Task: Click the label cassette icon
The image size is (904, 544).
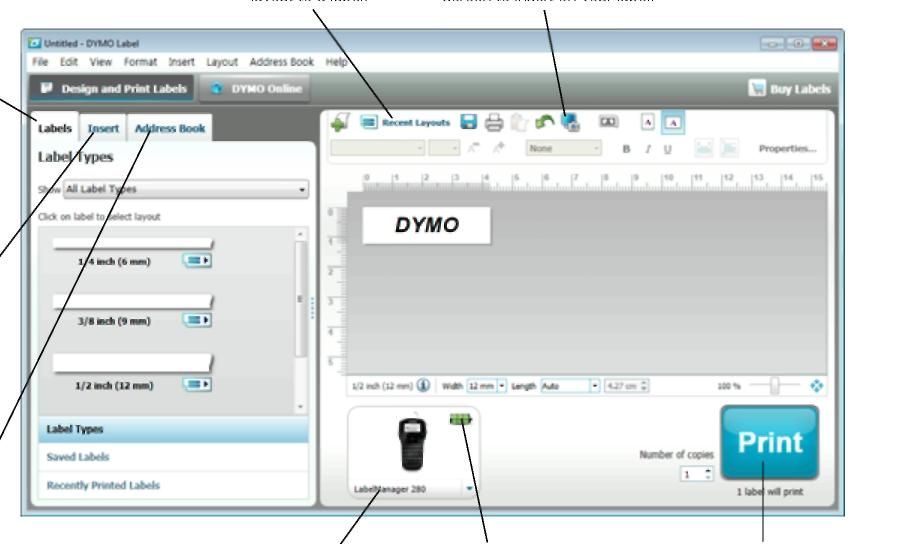Action: point(608,122)
